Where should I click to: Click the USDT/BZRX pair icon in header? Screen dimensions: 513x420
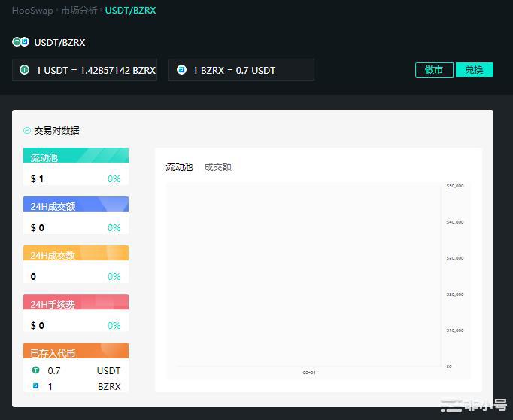point(20,42)
